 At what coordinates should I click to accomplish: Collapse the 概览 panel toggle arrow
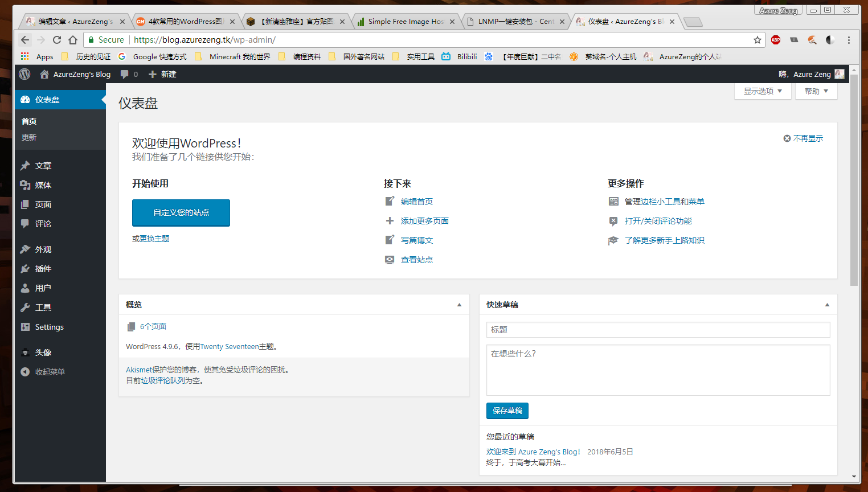(x=459, y=305)
